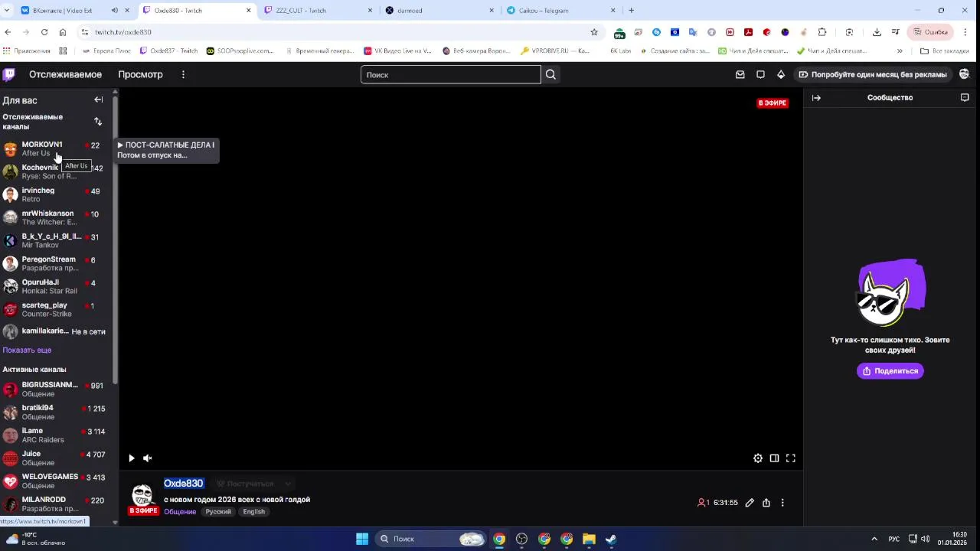This screenshot has height=551, width=980.
Task: Enter fullscreen in the player
Action: 791,458
